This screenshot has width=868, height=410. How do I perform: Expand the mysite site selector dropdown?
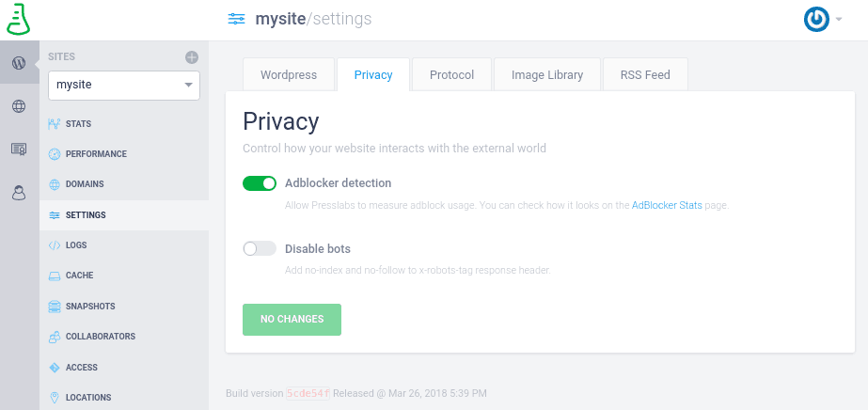click(x=124, y=86)
